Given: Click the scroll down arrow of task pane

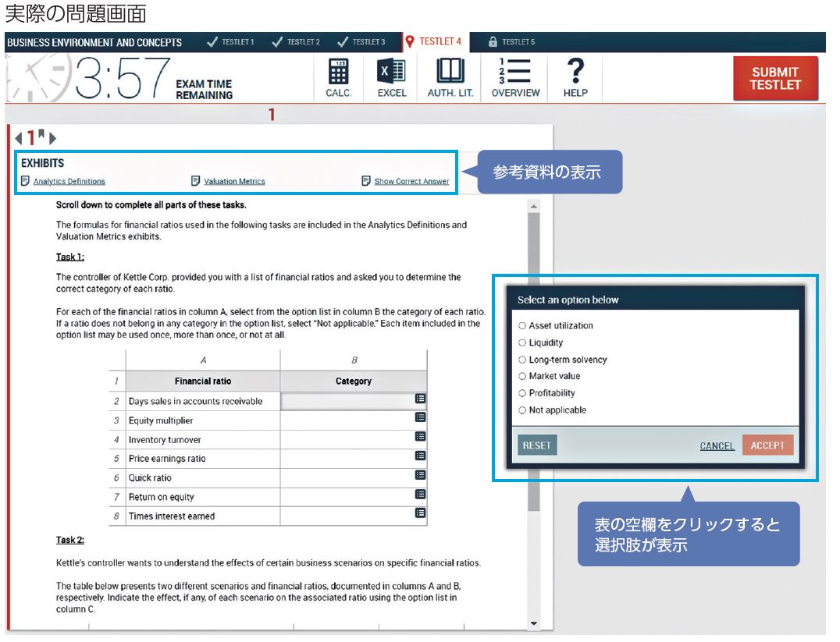Looking at the screenshot, I should [534, 623].
